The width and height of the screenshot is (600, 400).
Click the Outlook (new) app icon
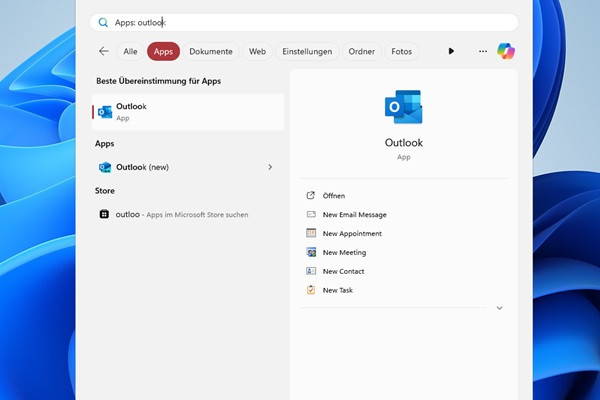pyautogui.click(x=105, y=167)
